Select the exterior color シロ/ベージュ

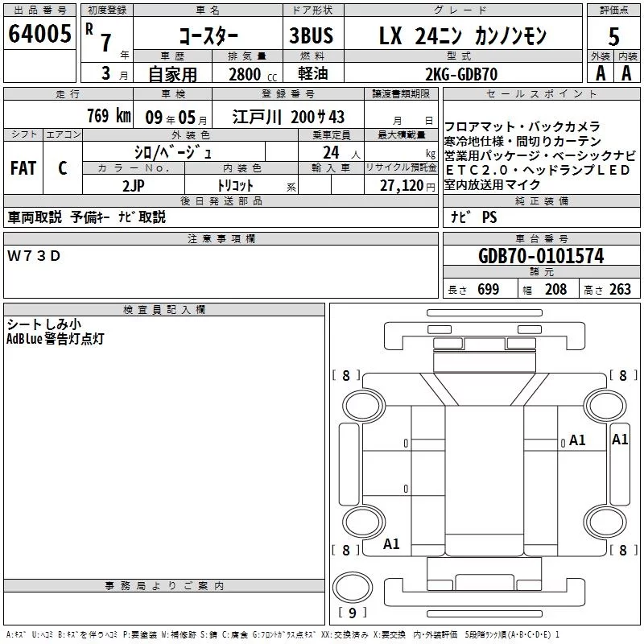[173, 152]
